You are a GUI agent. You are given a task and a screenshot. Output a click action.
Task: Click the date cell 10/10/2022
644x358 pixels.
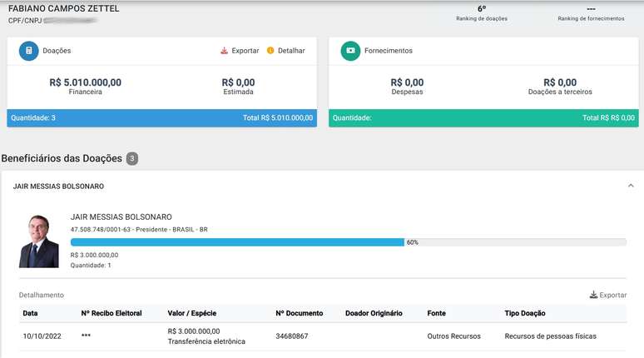42,336
